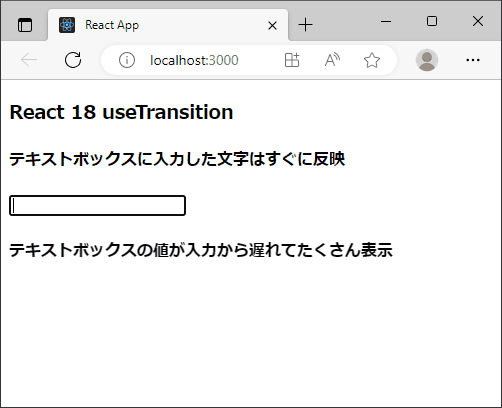Close the browser window
The image size is (502, 408).
[x=478, y=21]
